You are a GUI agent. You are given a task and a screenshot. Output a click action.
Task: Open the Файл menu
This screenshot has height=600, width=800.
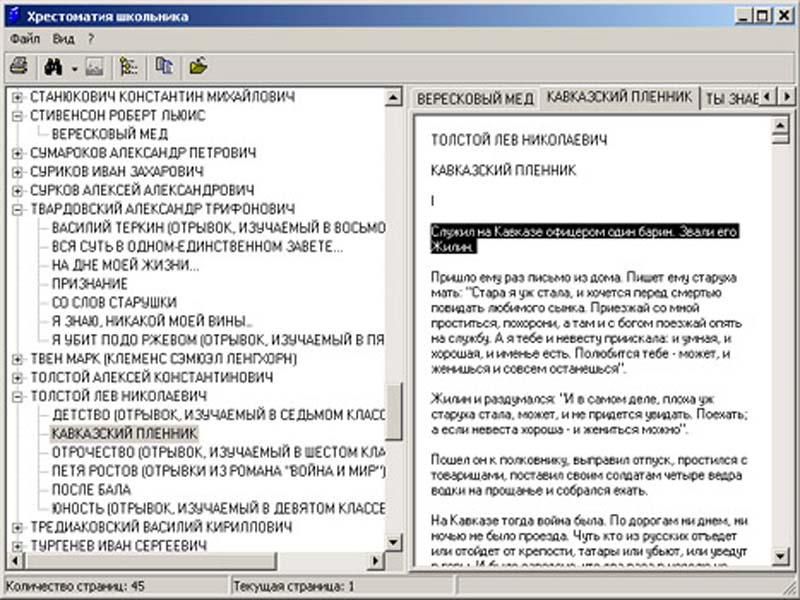coord(25,39)
